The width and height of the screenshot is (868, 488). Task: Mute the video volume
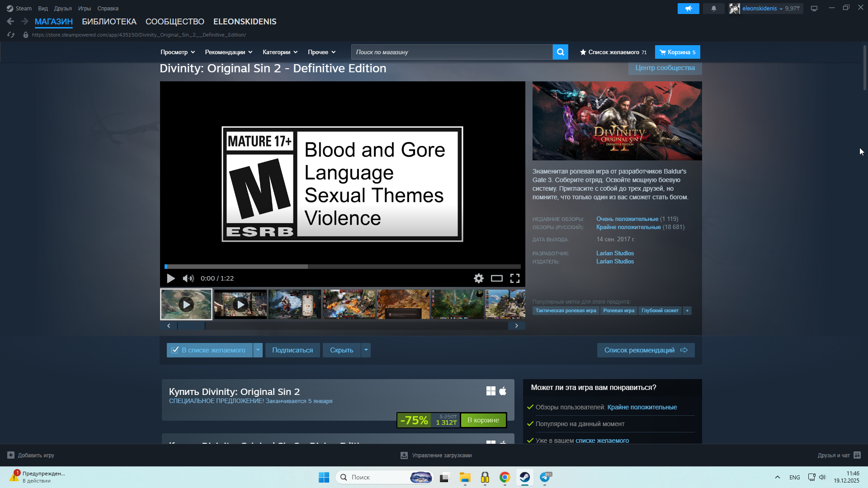[x=188, y=278]
